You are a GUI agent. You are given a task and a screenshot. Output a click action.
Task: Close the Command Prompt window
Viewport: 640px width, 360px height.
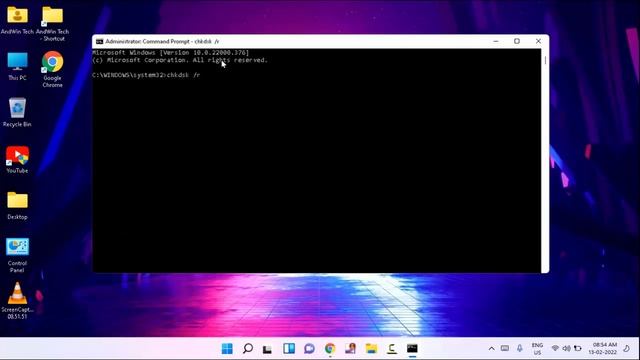click(538, 41)
